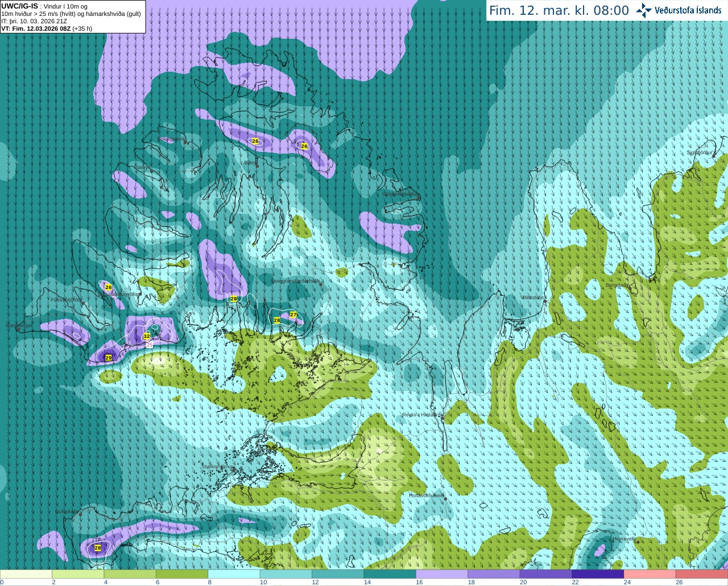Image resolution: width=728 pixels, height=586 pixels.
Task: Select the Æðey station label
Action: tap(250, 163)
